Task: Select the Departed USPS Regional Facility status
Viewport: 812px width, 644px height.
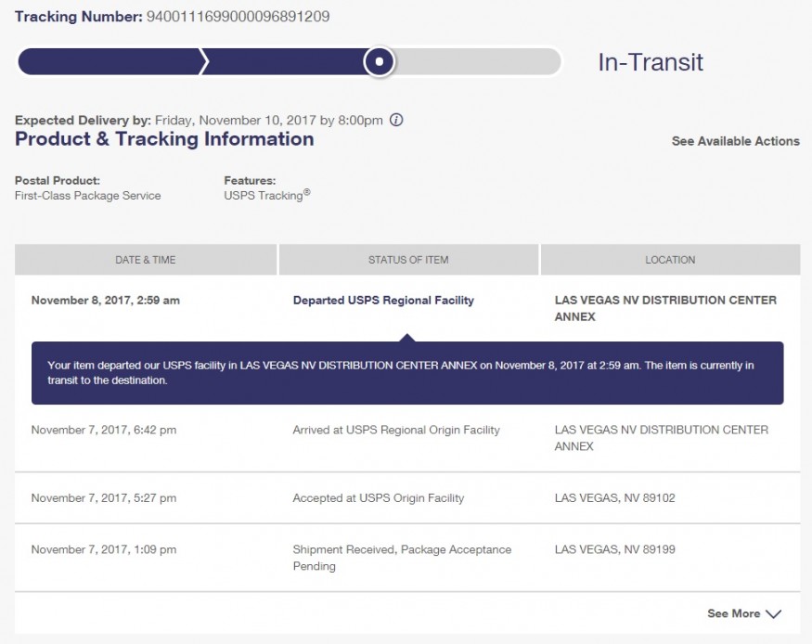Action: 383,301
